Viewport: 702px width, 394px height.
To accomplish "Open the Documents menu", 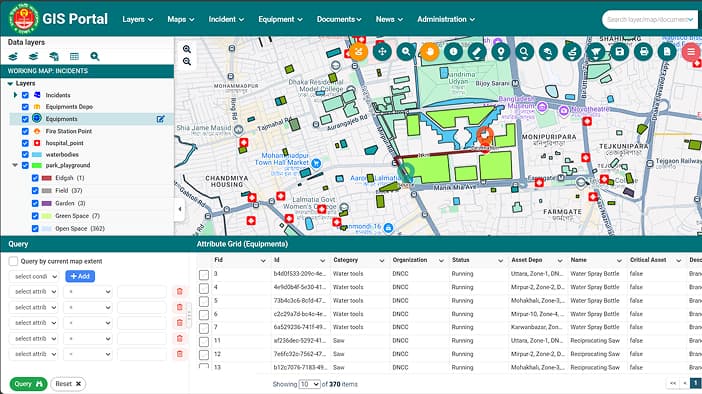I will (339, 19).
